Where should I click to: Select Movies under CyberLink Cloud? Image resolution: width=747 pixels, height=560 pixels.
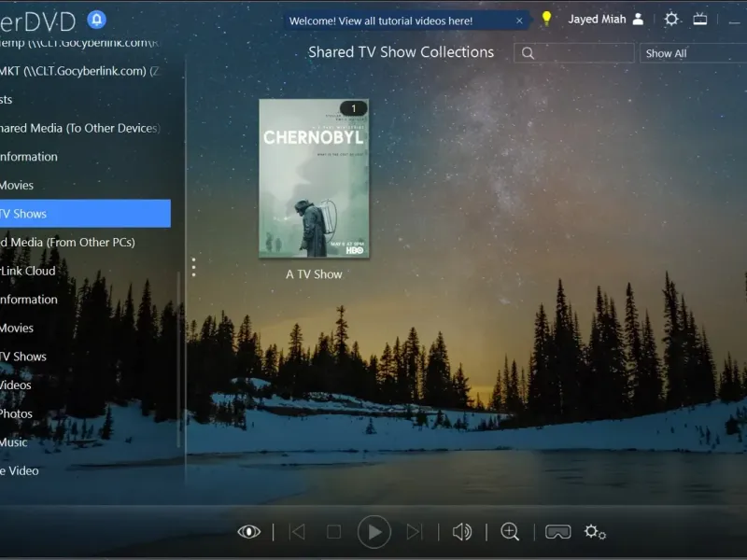[17, 329]
